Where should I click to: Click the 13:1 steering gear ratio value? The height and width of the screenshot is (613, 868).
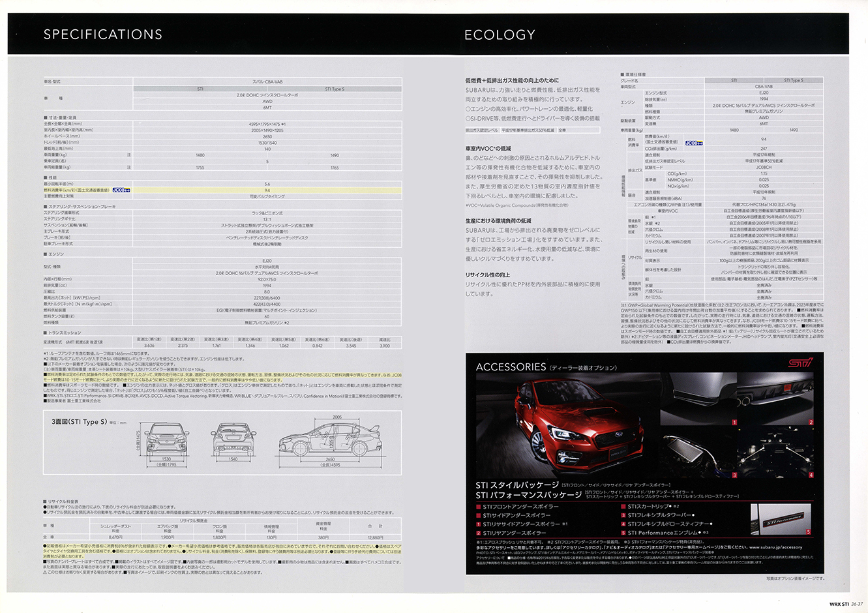pos(267,219)
